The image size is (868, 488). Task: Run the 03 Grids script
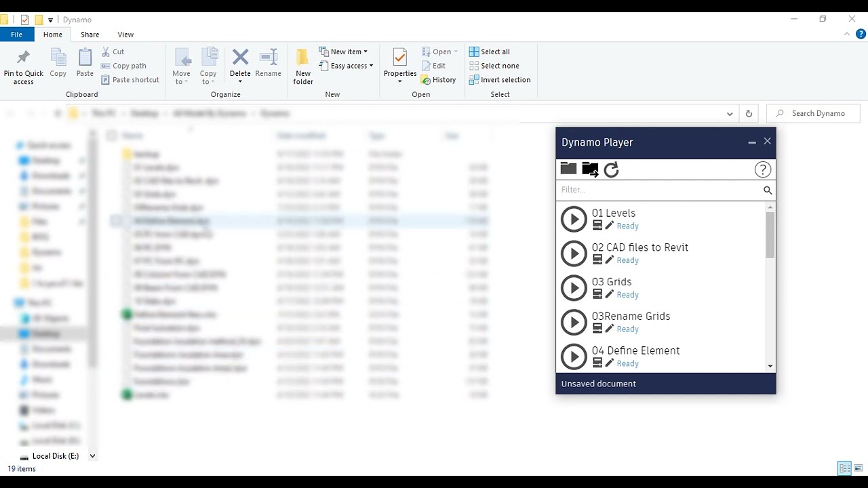(x=574, y=288)
